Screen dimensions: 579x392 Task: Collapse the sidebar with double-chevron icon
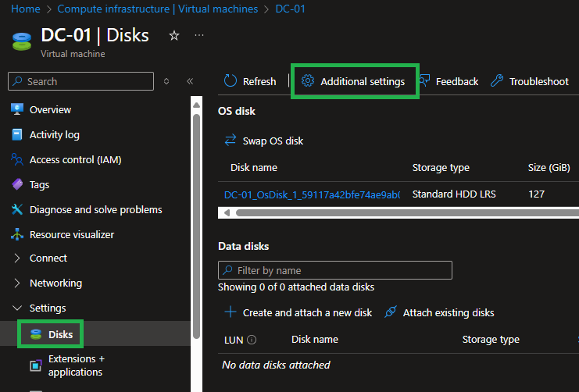190,81
